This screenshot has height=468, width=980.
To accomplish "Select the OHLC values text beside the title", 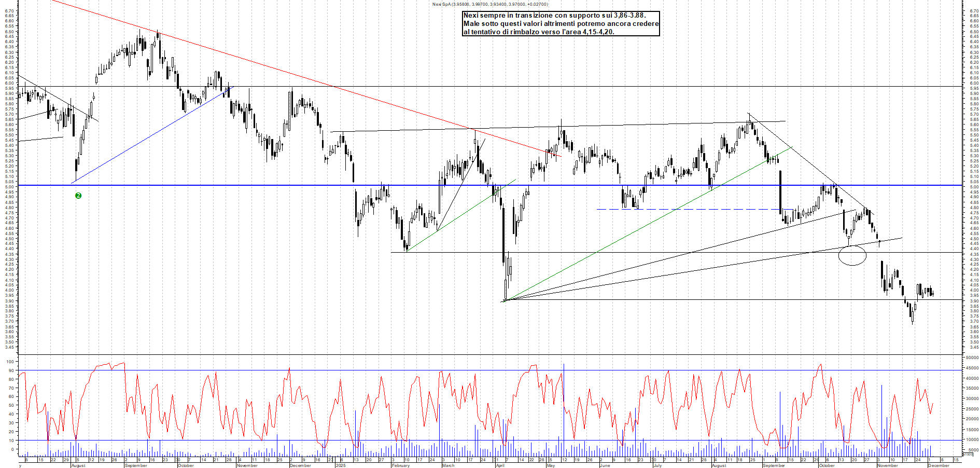I will (498, 3).
